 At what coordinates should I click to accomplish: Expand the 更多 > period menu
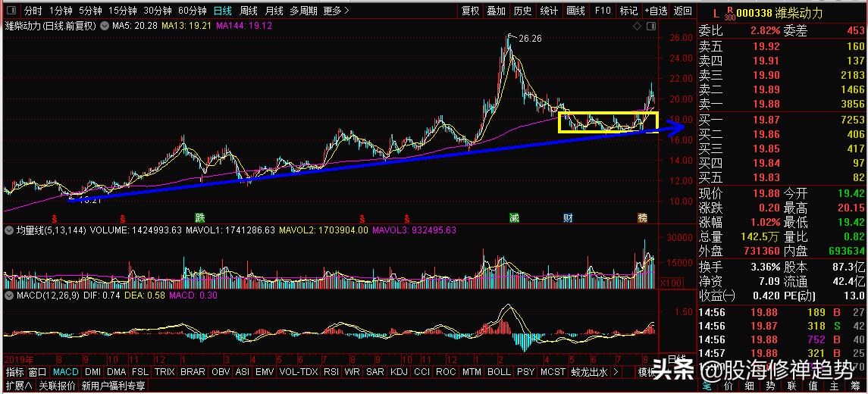[337, 11]
